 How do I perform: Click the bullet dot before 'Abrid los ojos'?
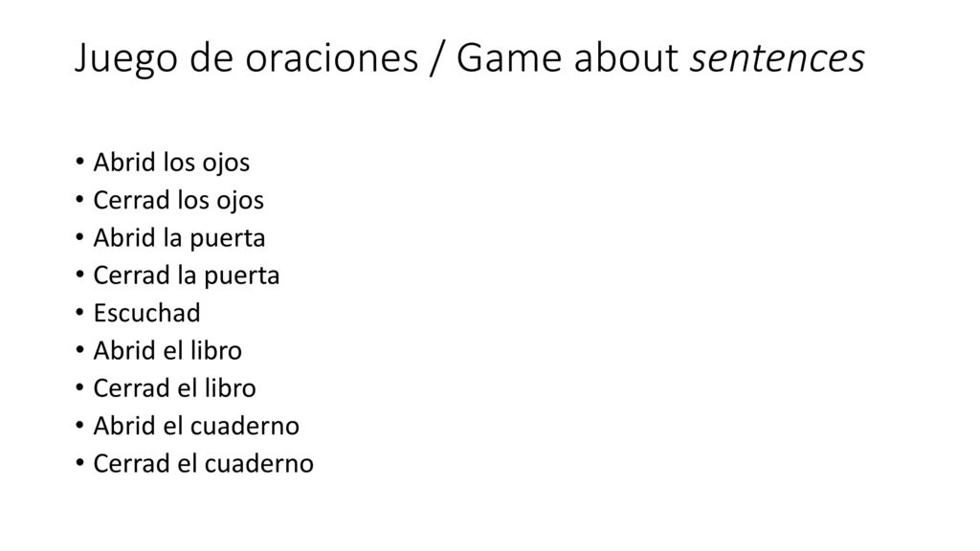coord(79,163)
